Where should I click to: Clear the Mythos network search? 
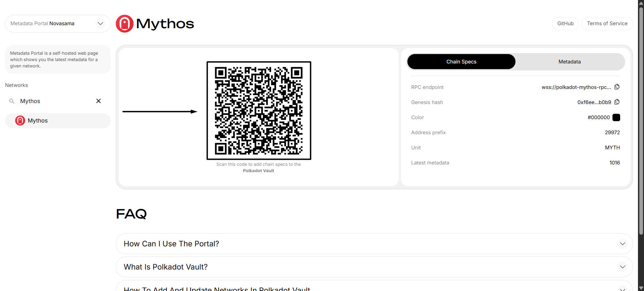pos(98,101)
